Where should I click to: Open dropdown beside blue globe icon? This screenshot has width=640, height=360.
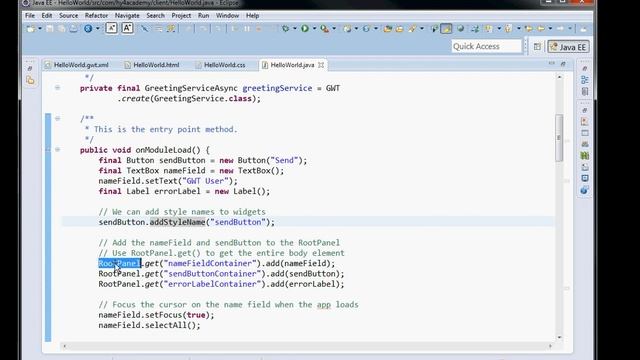98,29
